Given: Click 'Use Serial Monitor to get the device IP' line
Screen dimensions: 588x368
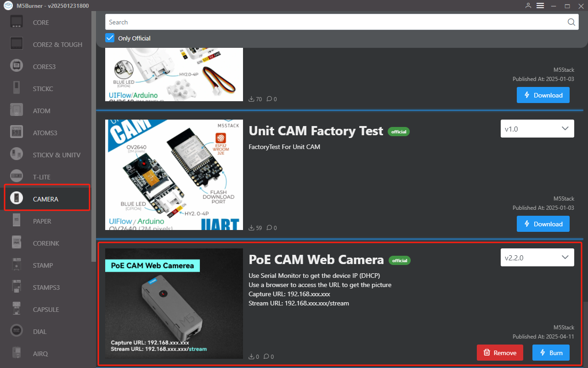Looking at the screenshot, I should click(x=314, y=276).
